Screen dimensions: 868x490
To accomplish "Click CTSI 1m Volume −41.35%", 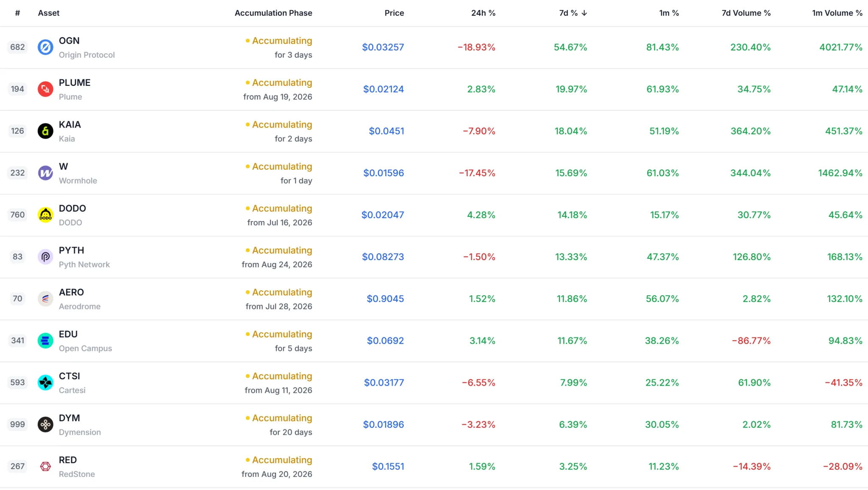I will coord(843,383).
